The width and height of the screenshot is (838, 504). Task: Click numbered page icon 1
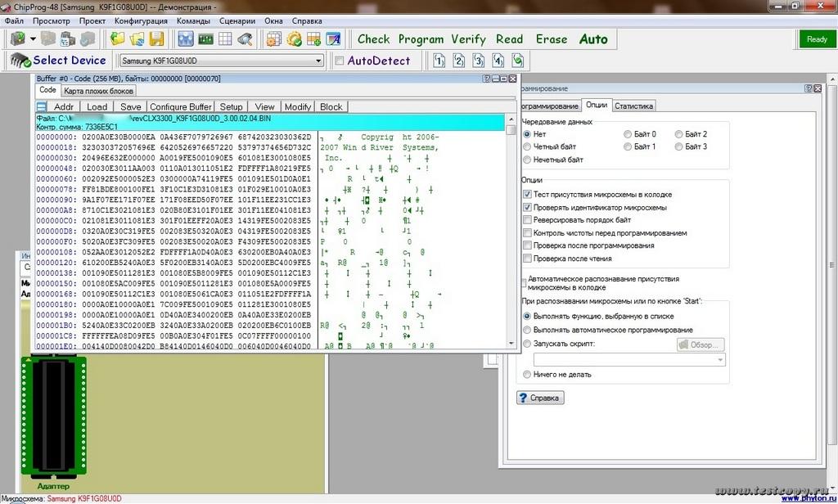(x=439, y=61)
